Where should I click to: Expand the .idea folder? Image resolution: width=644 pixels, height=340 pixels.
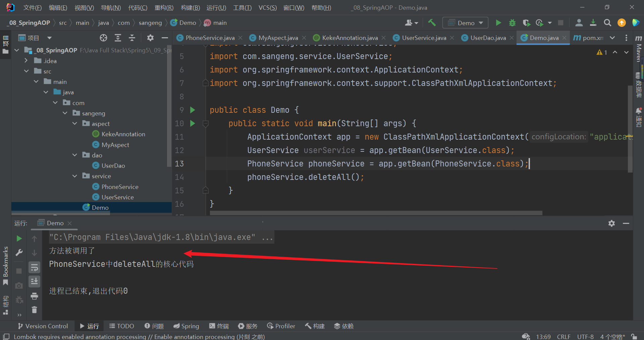[26, 61]
